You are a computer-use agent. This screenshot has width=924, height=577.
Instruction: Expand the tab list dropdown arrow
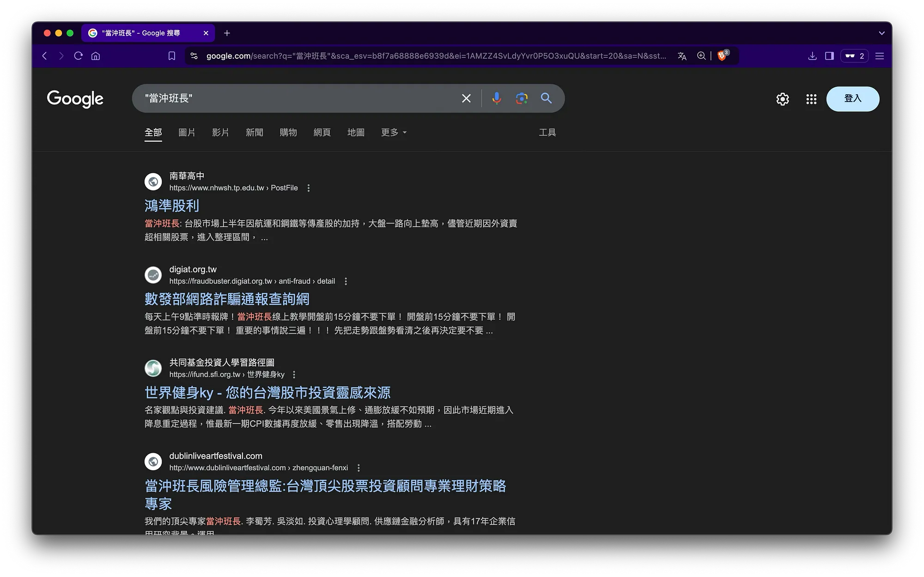point(881,33)
